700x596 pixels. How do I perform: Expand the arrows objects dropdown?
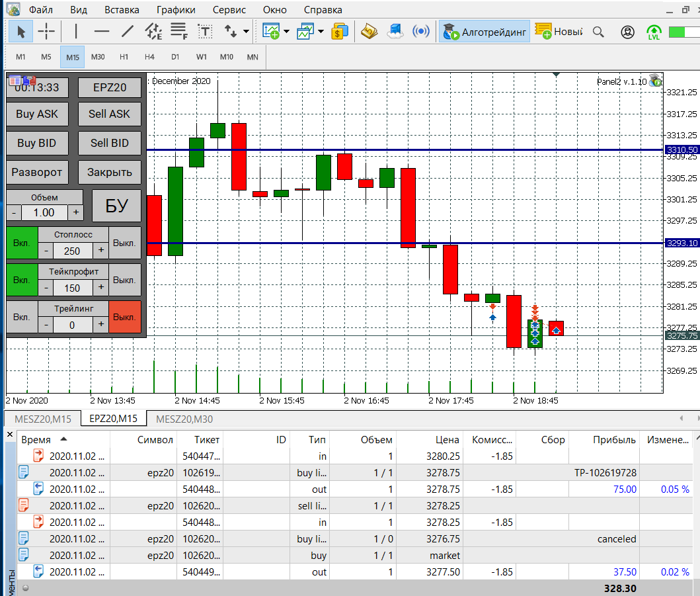246,32
